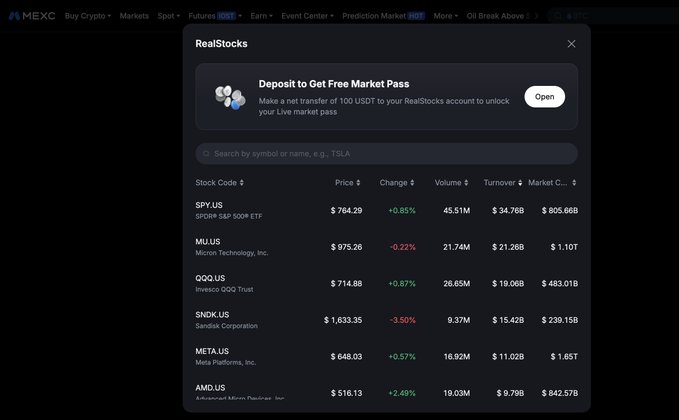Open the Buy Crypto menu
679x420 pixels.
88,16
